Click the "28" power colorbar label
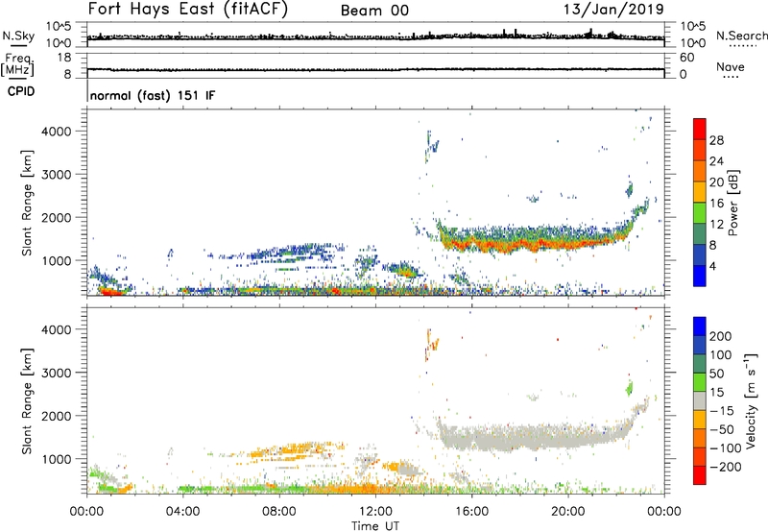Viewport: 768px width, 532px height. 716,140
